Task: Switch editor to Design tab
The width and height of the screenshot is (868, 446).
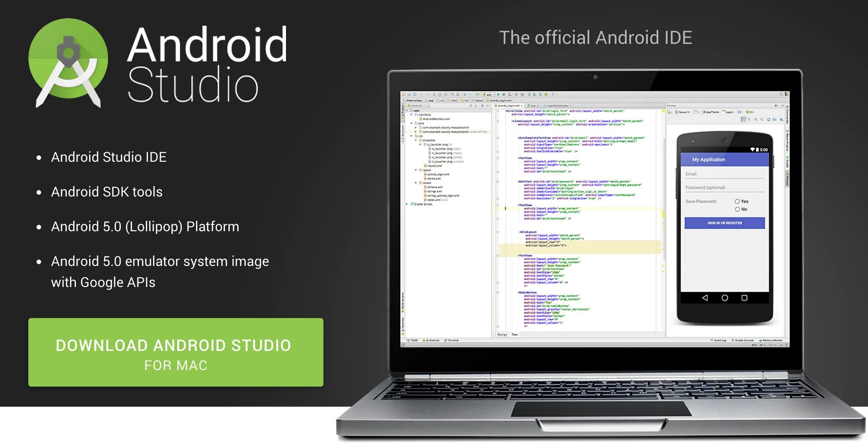Action: click(502, 334)
